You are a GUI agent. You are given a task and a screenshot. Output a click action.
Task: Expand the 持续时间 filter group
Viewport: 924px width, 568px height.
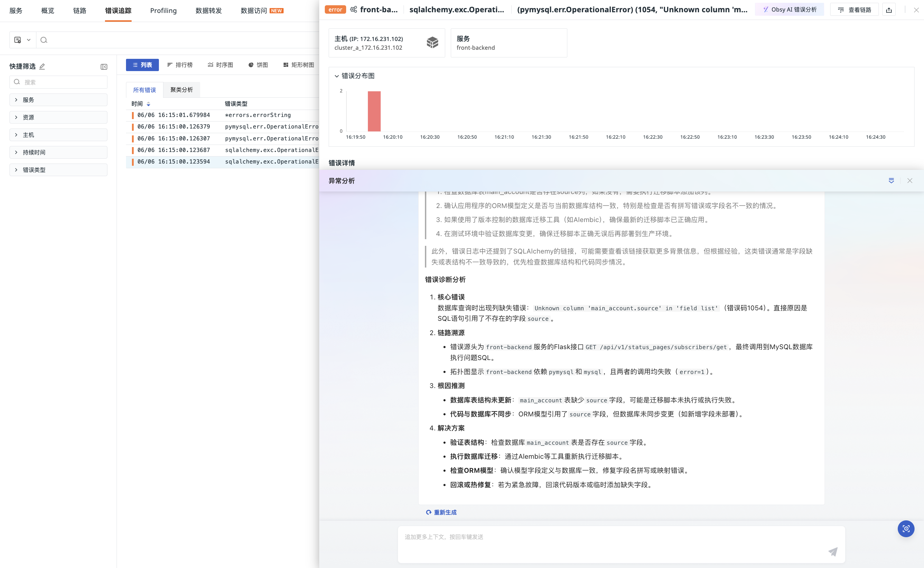click(58, 152)
